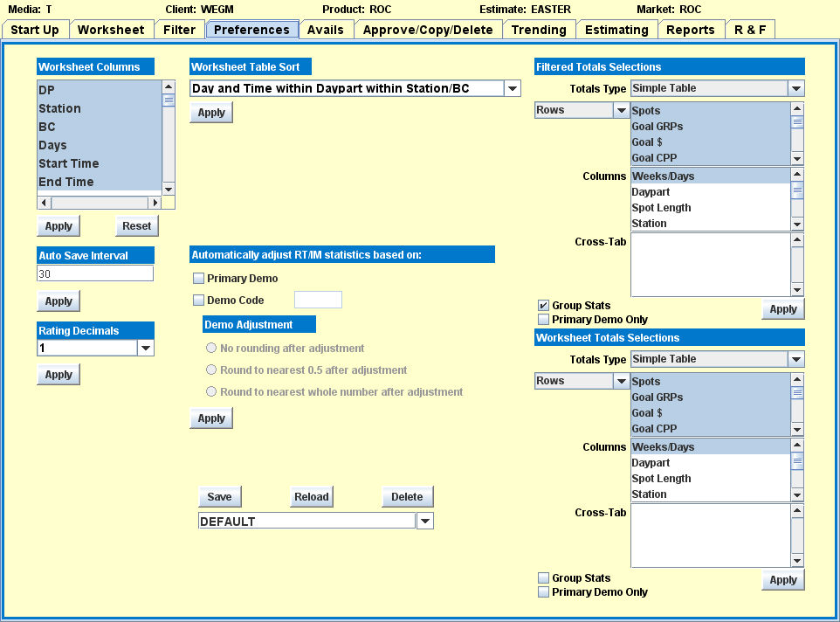840x622 pixels.
Task: Select Weeks/Days in Worksheet Totals Columns list
Action: coord(711,446)
